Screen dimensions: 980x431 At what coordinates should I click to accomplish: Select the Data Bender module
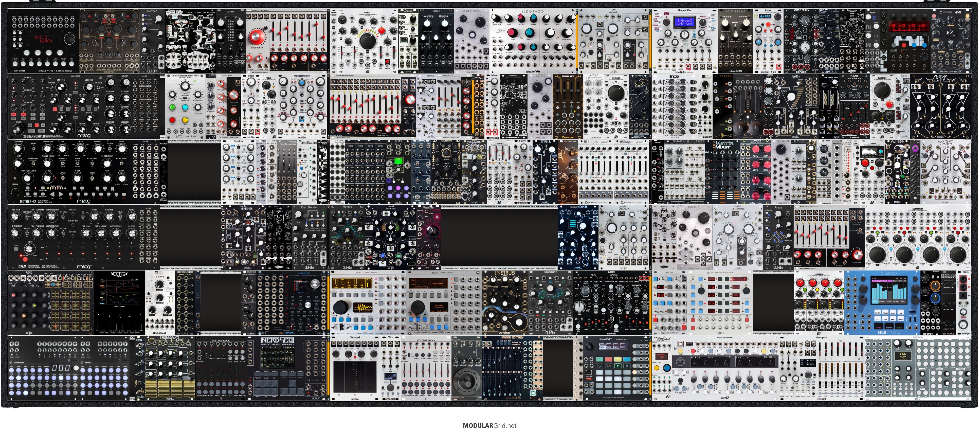pos(309,237)
